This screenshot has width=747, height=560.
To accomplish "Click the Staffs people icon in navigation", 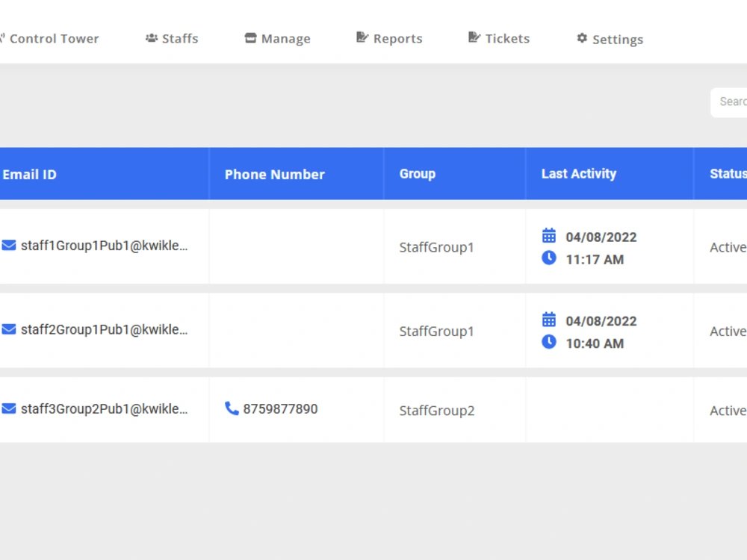I will pyautogui.click(x=152, y=38).
